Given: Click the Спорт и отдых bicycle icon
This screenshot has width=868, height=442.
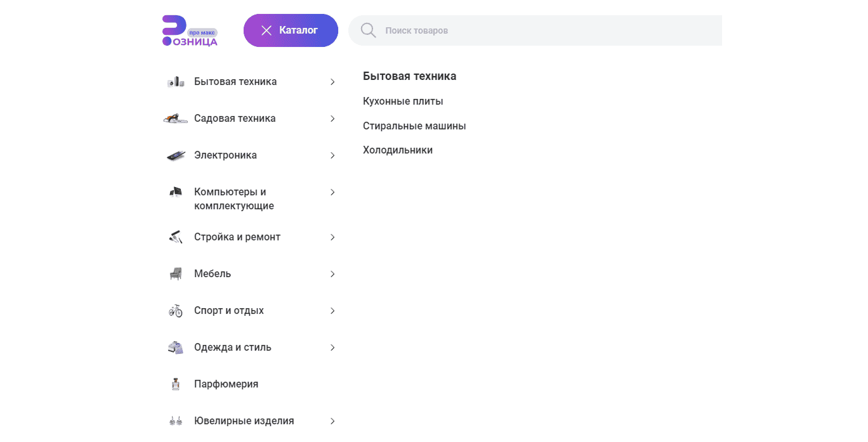Looking at the screenshot, I should (x=176, y=311).
